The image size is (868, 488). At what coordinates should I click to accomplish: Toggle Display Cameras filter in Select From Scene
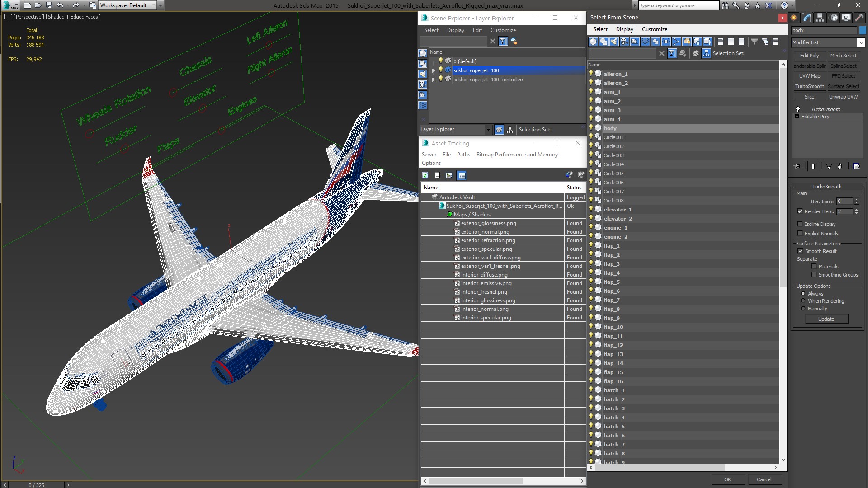pos(624,42)
